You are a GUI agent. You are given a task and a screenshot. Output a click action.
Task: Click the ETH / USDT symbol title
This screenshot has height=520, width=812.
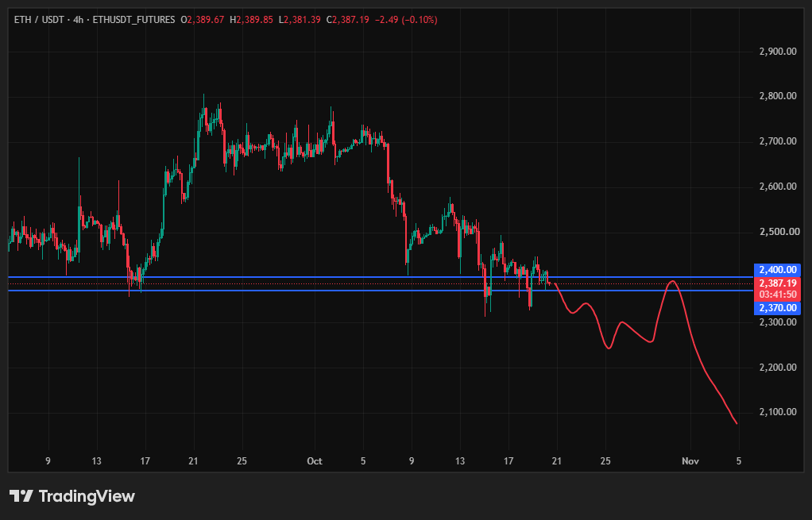(39, 20)
